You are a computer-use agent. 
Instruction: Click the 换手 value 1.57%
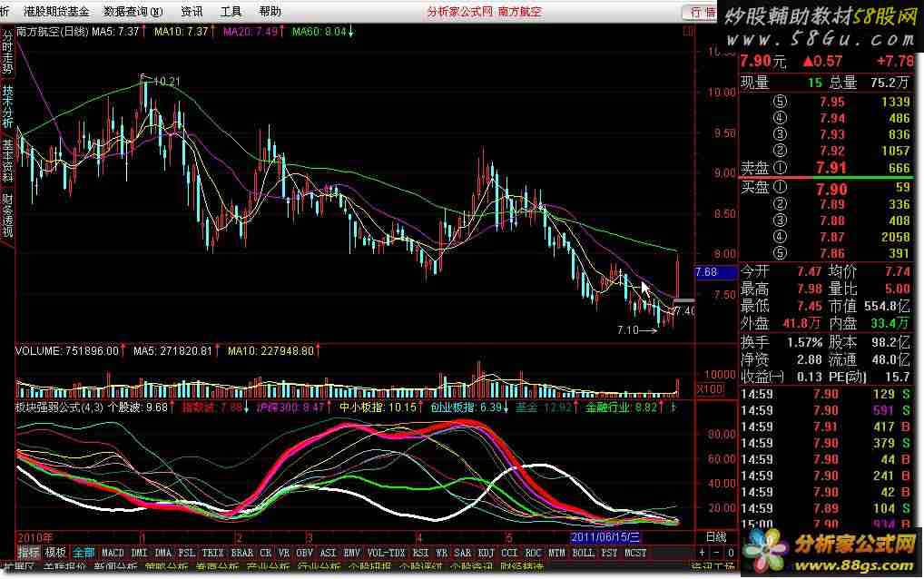(804, 342)
